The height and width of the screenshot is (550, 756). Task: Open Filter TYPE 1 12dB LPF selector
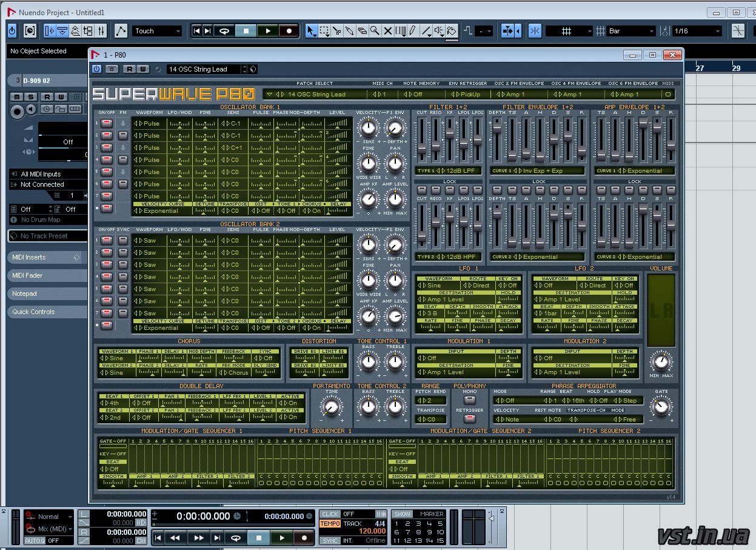pyautogui.click(x=447, y=170)
